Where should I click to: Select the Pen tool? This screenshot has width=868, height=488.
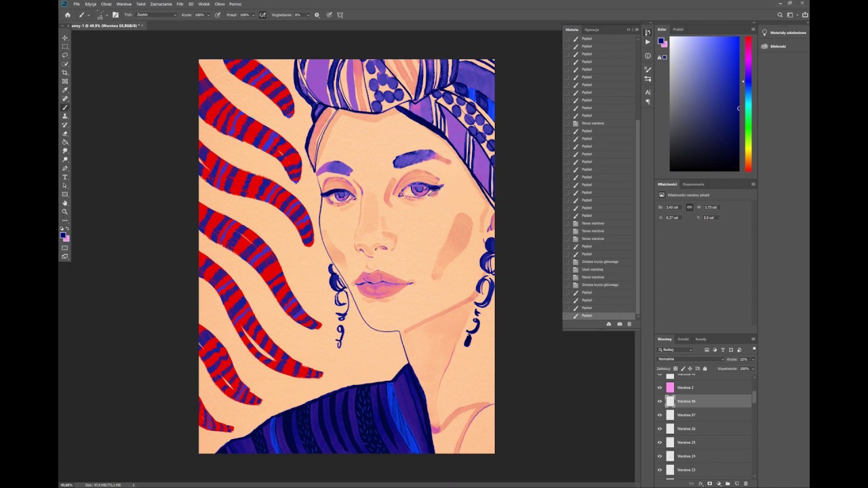65,168
